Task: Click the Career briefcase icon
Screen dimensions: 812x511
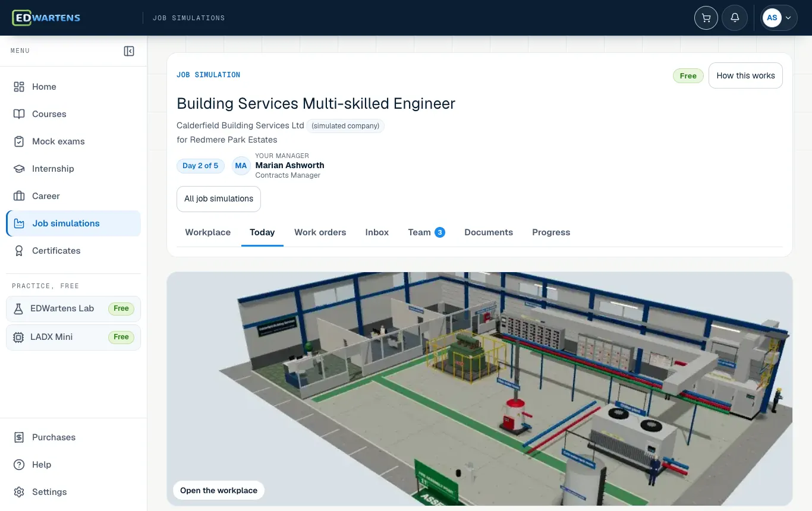Action: [19, 196]
